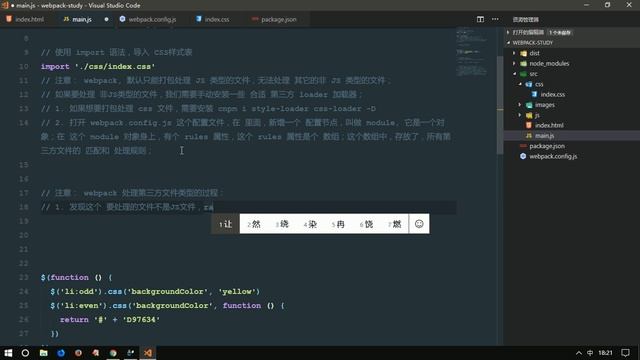The width and height of the screenshot is (640, 360).
Task: Select IME candidate 7 燃
Action: (394, 224)
